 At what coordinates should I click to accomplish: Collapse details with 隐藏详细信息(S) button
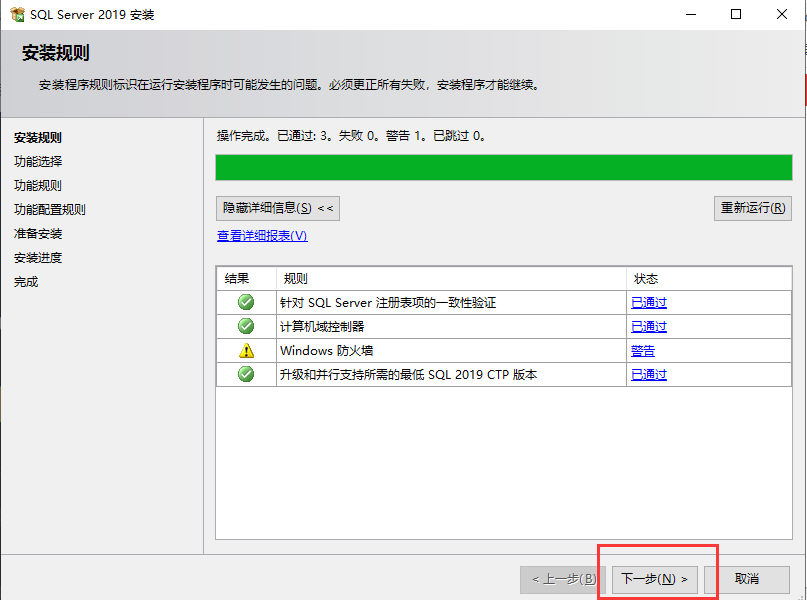[x=278, y=208]
